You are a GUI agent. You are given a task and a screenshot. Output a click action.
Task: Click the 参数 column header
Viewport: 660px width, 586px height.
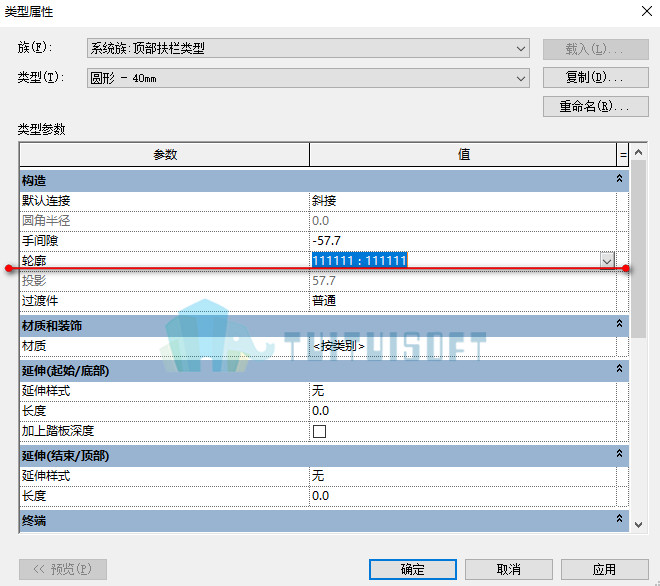coord(165,154)
